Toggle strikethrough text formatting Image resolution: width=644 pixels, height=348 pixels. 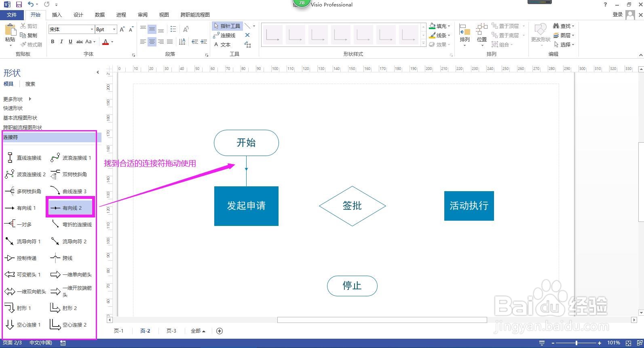pos(80,42)
